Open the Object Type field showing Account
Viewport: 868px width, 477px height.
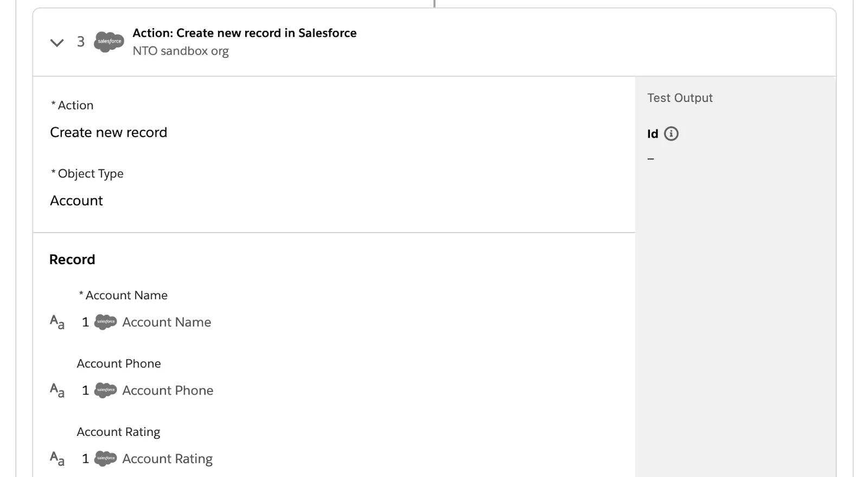pyautogui.click(x=76, y=201)
